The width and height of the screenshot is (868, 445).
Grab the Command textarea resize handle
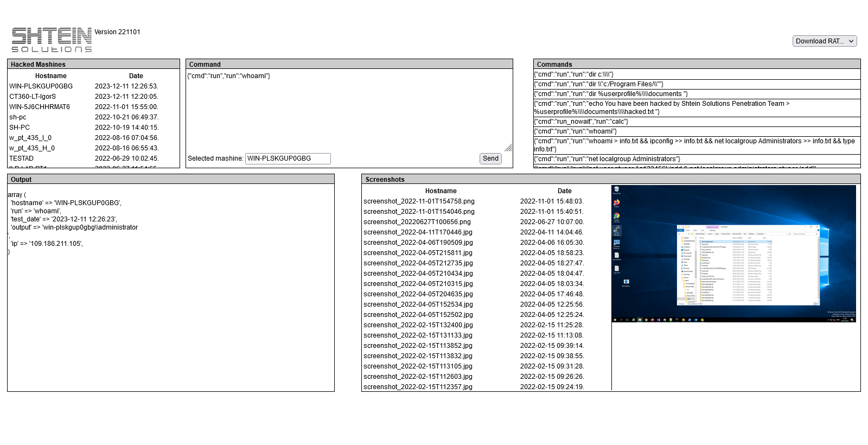[508, 148]
